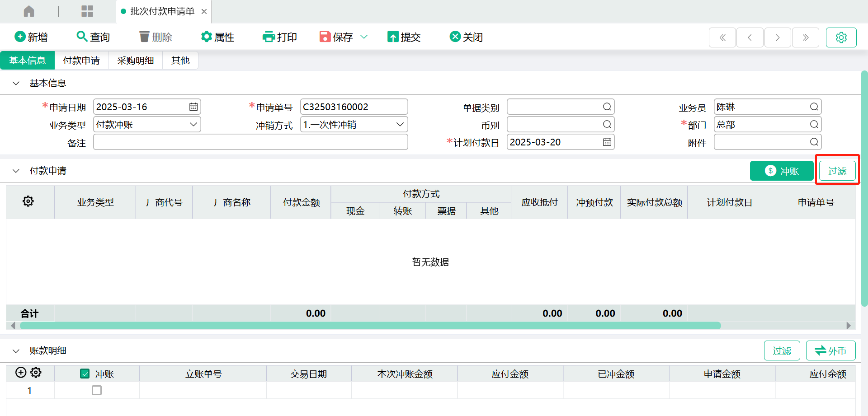868x416 pixels.
Task: Switch to the 基本信息 tab
Action: click(27, 61)
